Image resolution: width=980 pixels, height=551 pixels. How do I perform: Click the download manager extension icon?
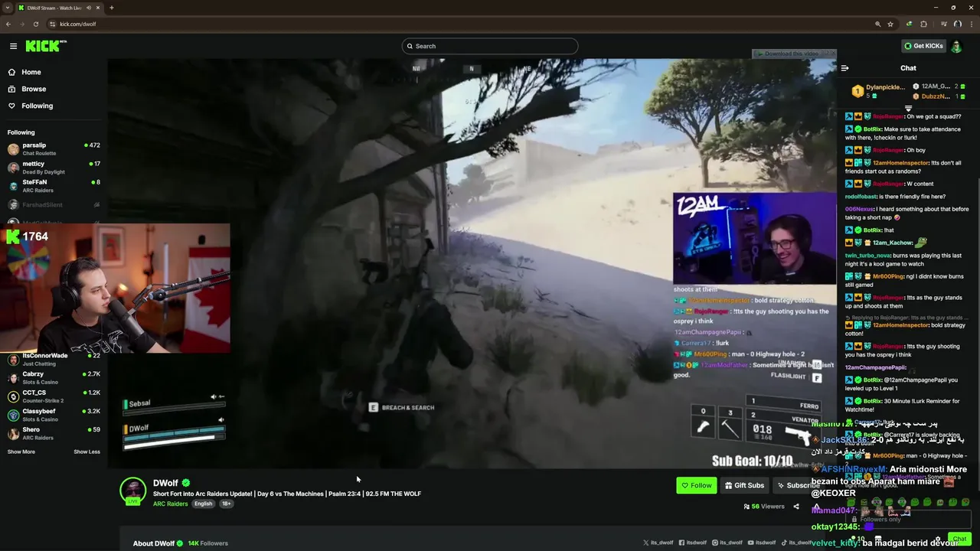[909, 24]
